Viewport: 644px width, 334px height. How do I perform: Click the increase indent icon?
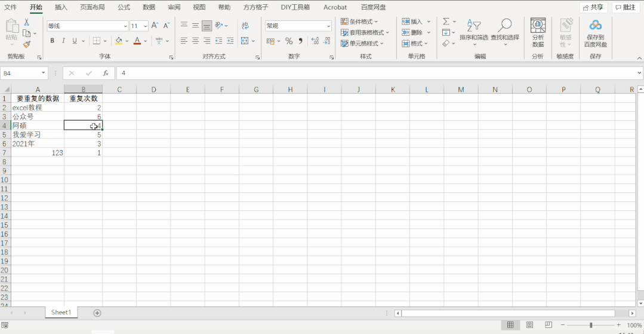click(230, 41)
